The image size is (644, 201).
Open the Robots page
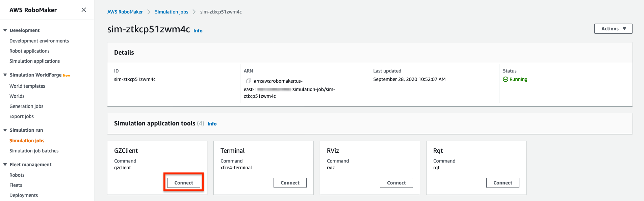point(17,175)
